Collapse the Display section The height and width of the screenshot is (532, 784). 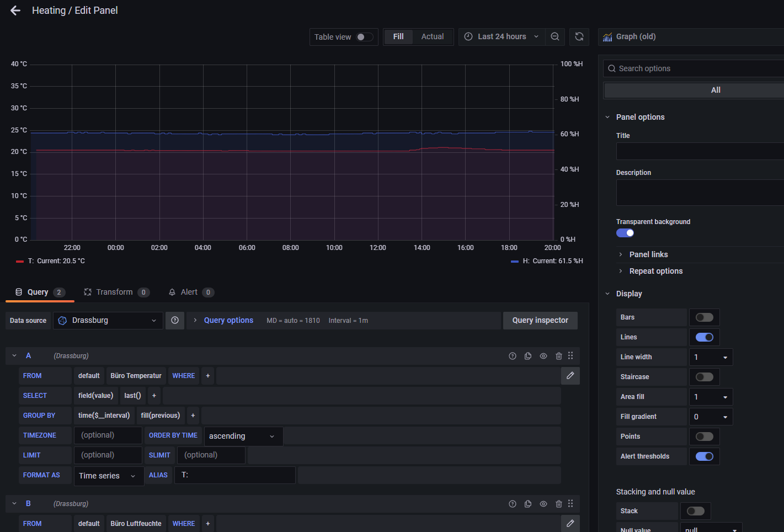[x=607, y=294]
